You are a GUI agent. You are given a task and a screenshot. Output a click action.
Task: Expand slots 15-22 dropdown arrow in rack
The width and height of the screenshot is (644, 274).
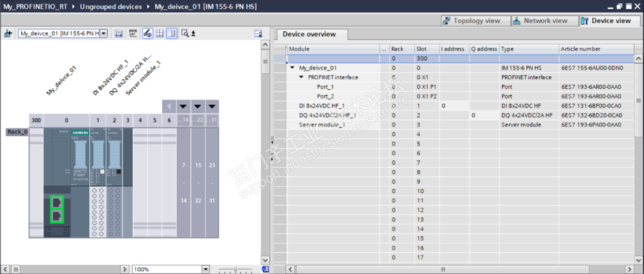point(198,107)
